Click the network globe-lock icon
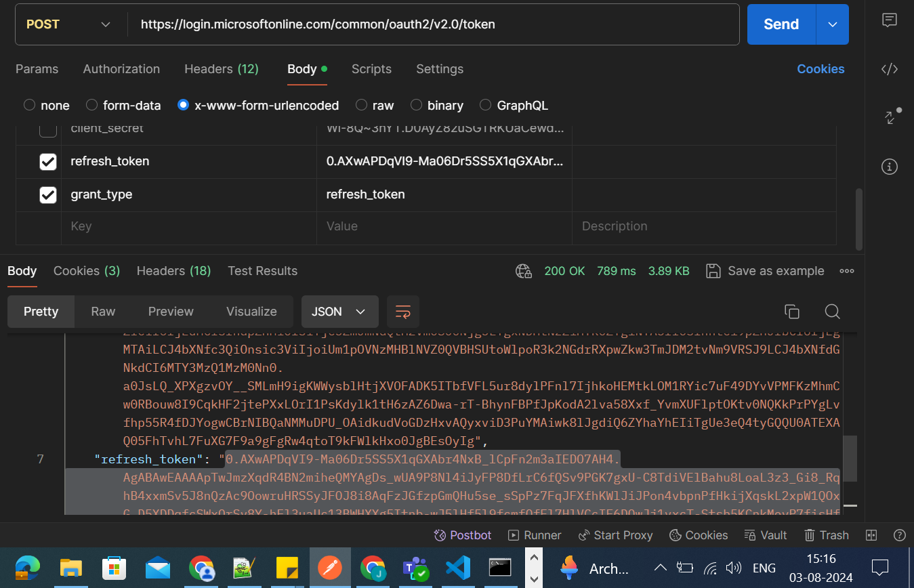Screen dimensions: 914x588 pos(524,271)
